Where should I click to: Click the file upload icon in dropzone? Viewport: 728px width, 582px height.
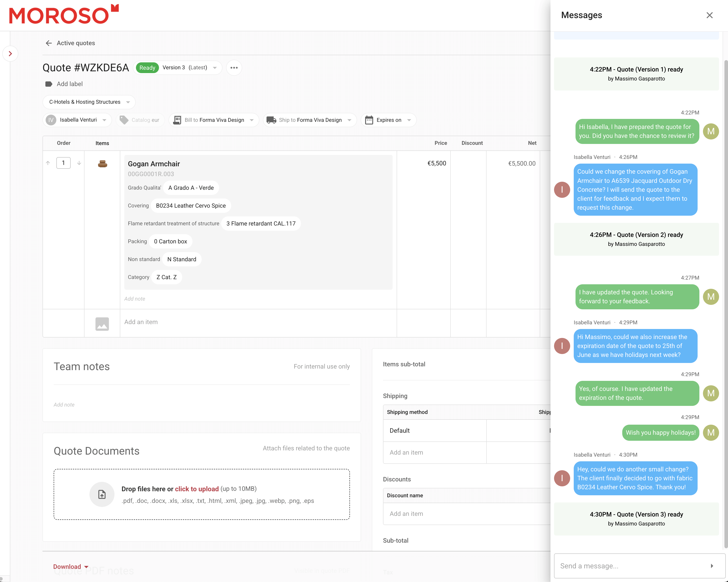click(x=102, y=495)
